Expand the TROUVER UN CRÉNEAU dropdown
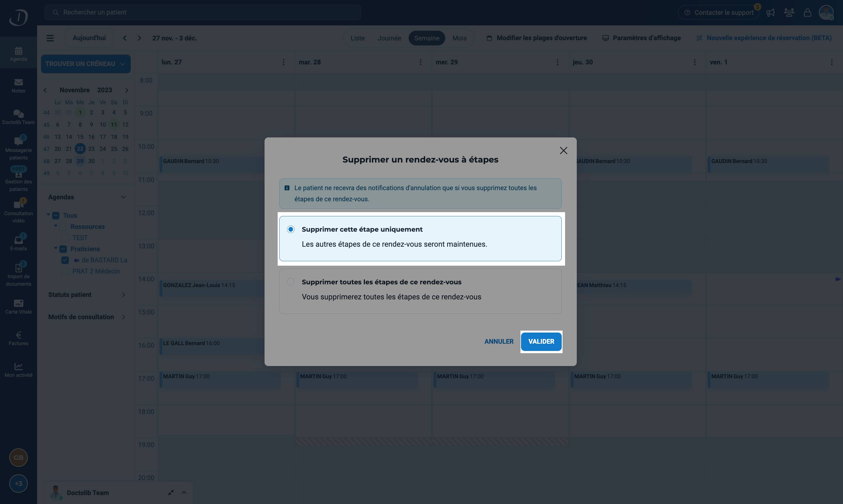The height and width of the screenshot is (504, 843). (123, 64)
